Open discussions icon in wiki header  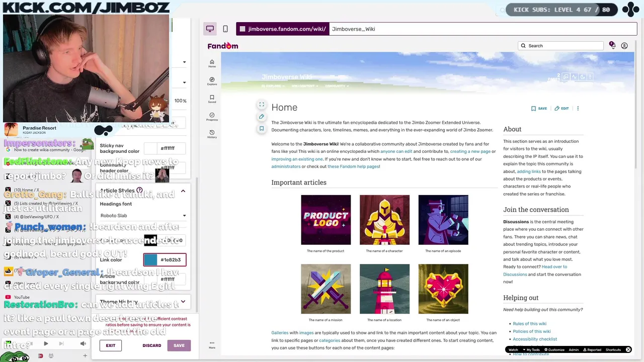566,77
